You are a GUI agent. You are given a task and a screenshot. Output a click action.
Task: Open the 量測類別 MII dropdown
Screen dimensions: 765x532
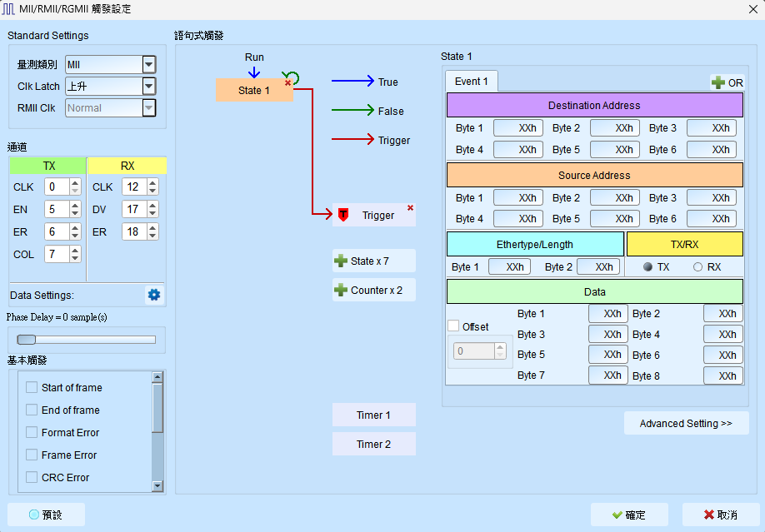point(149,64)
